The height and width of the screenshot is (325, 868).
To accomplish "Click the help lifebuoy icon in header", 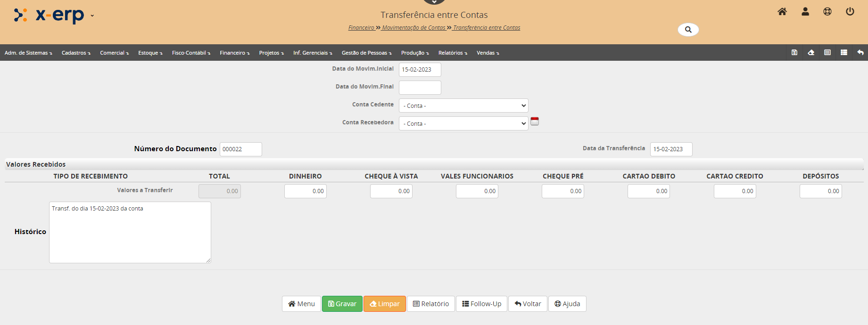I will [x=827, y=12].
